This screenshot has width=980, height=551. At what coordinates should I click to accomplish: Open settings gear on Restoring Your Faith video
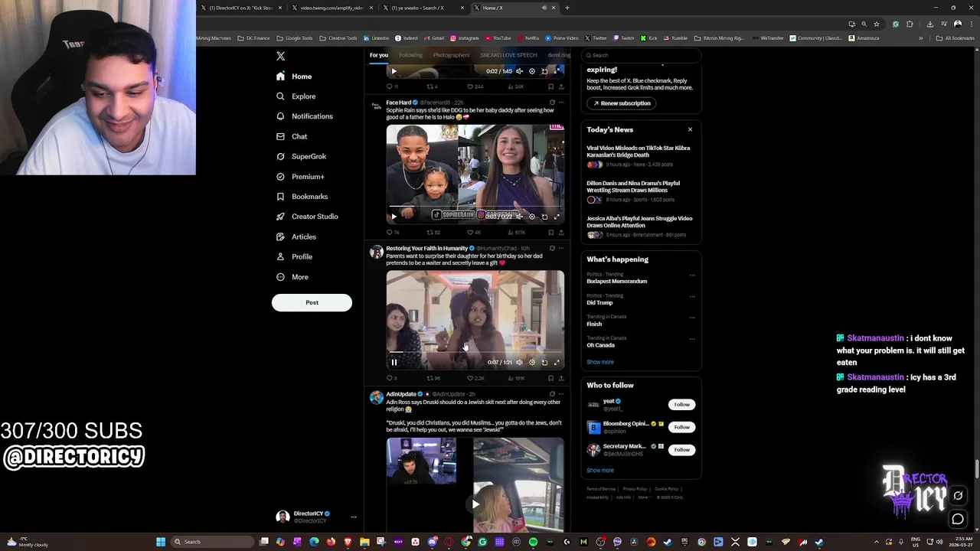(x=532, y=363)
